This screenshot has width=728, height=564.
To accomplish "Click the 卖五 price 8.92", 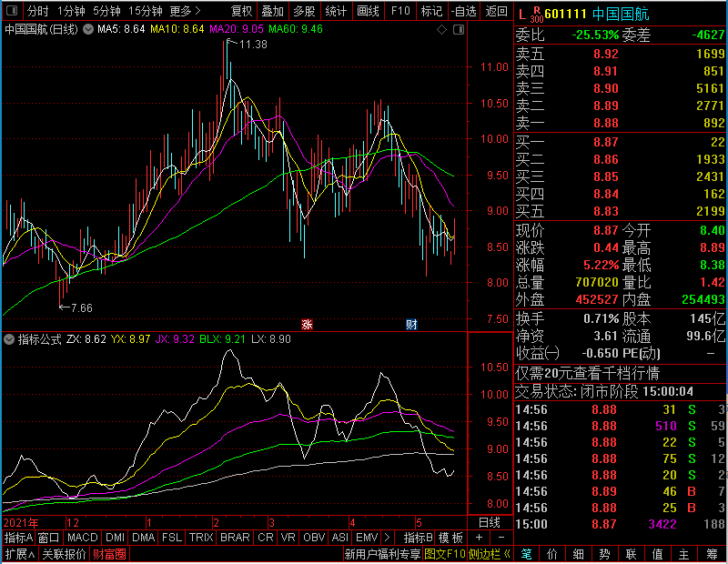I will coord(606,54).
